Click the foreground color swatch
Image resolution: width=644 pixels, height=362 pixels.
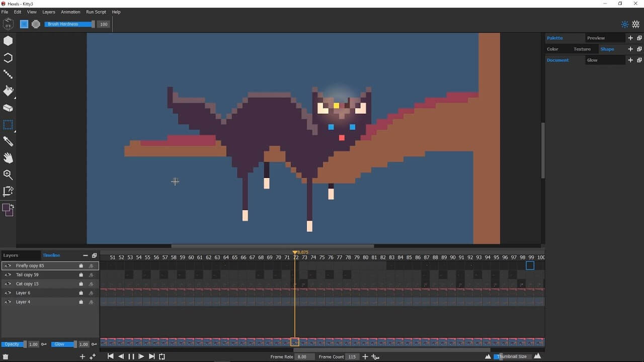click(x=6, y=208)
